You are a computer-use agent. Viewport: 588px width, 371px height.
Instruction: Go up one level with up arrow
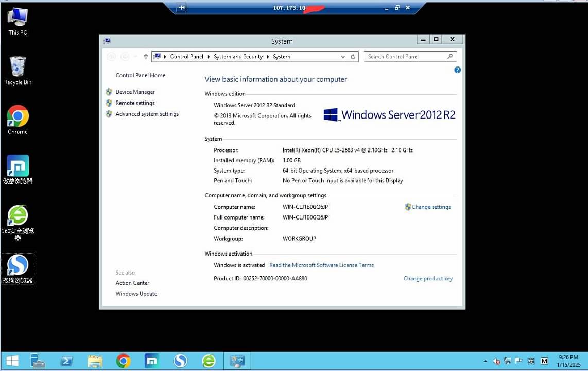click(146, 57)
